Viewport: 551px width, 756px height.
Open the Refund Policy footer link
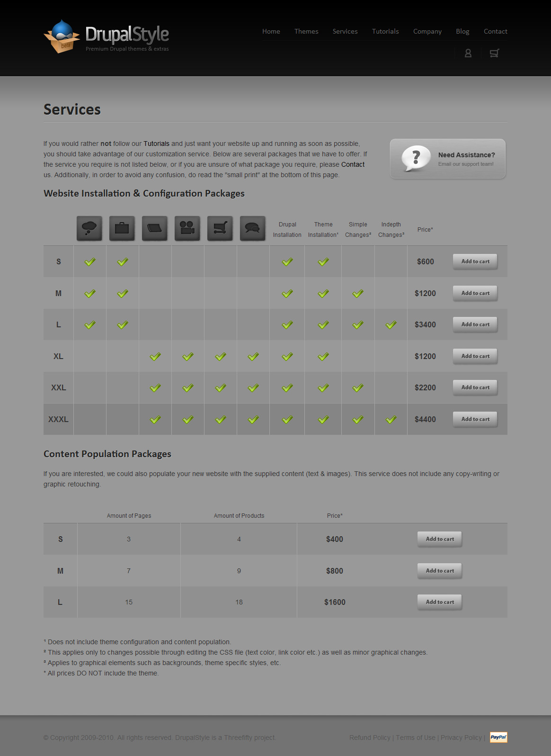click(370, 738)
